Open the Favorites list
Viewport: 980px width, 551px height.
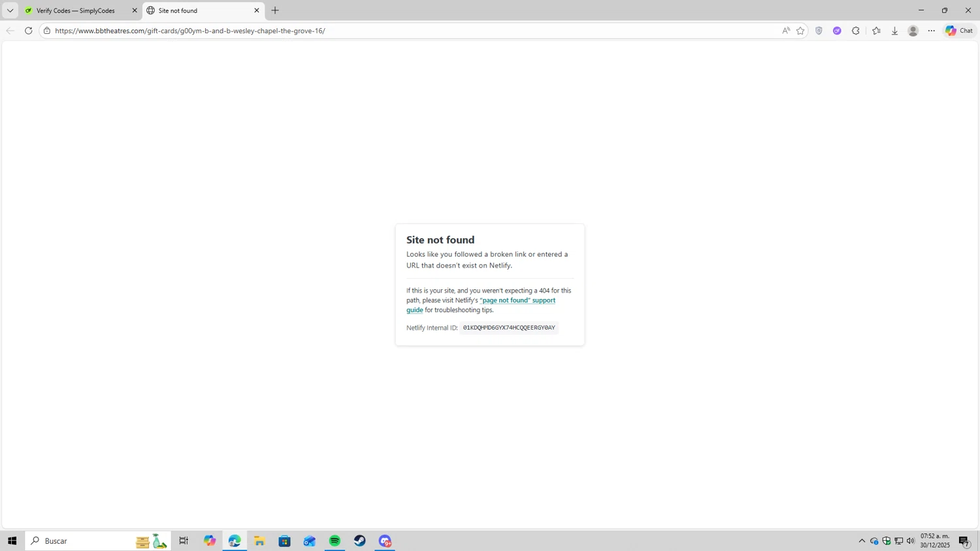pyautogui.click(x=876, y=31)
